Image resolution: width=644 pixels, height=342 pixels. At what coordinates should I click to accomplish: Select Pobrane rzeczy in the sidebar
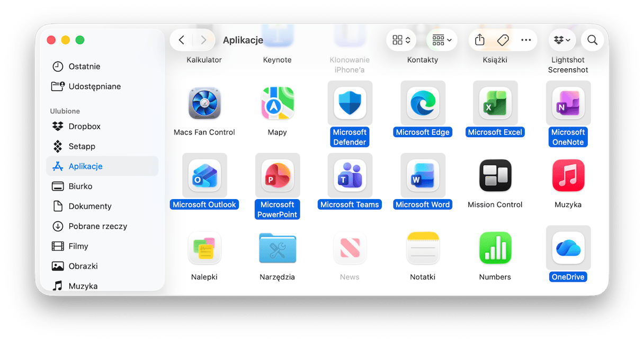[102, 226]
